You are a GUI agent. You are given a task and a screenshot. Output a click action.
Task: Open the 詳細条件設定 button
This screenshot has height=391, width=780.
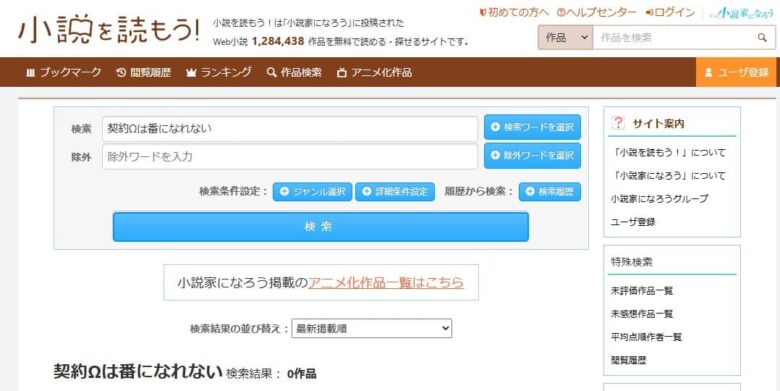click(x=395, y=192)
